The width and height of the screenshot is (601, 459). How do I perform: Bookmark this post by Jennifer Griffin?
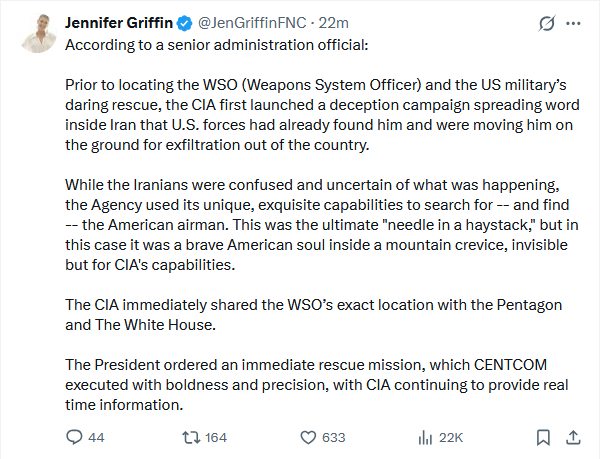pyautogui.click(x=543, y=437)
